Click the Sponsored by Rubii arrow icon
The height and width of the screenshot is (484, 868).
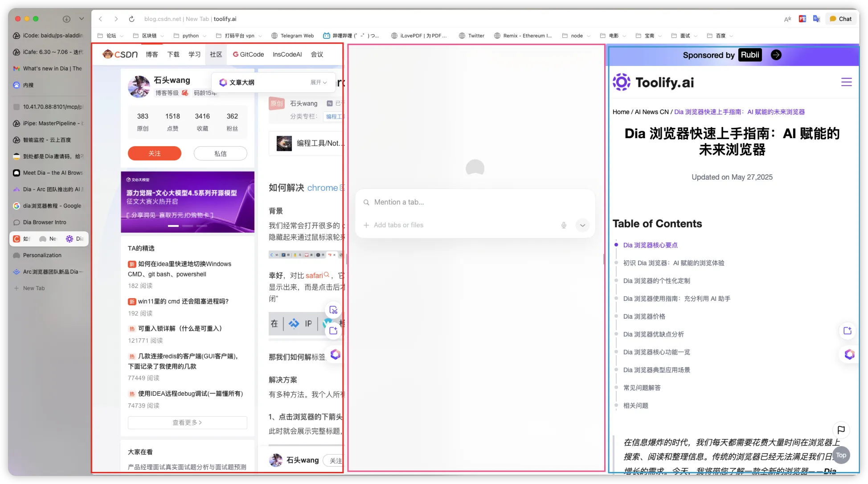tap(776, 55)
